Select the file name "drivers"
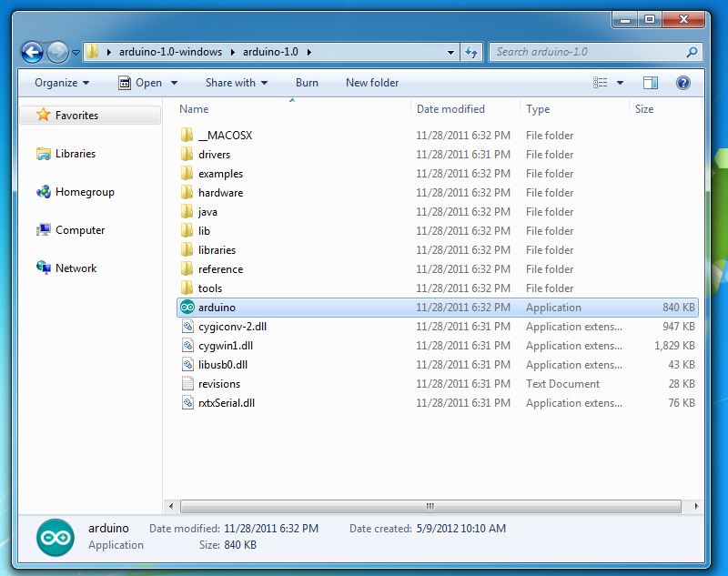The image size is (728, 576). tap(214, 155)
